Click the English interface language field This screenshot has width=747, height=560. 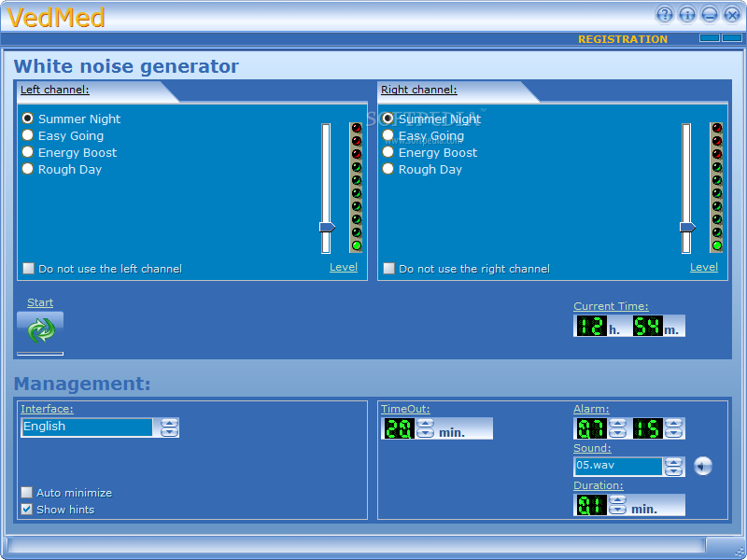pyautogui.click(x=87, y=427)
